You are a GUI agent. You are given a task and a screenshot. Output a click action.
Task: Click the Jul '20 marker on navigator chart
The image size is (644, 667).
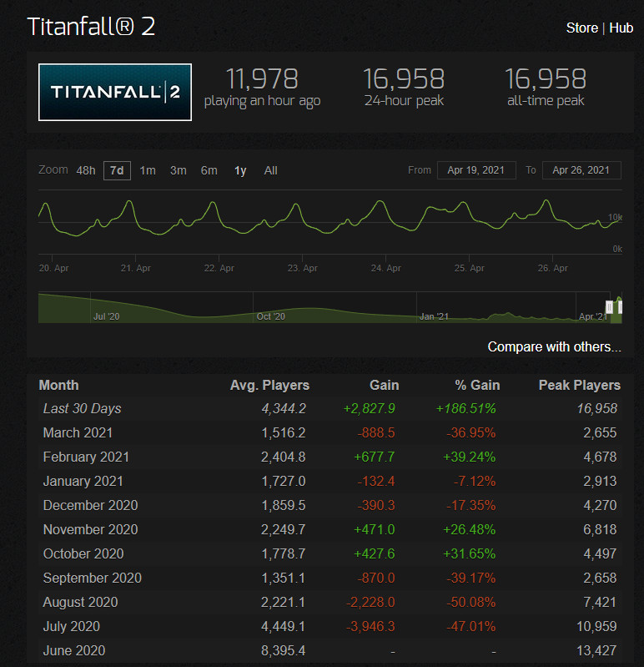coord(106,316)
